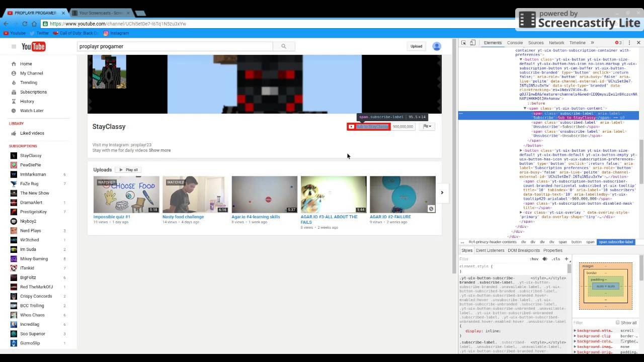This screenshot has width=644, height=362.
Task: Open DevTools three-dot customize menu
Action: [x=629, y=43]
